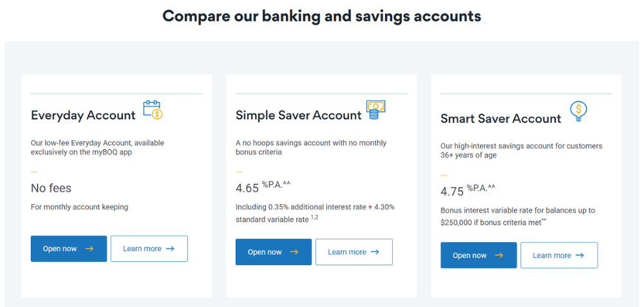644x307 pixels.
Task: Click the Smart Saver lightbulb dollar icon
Action: (578, 111)
